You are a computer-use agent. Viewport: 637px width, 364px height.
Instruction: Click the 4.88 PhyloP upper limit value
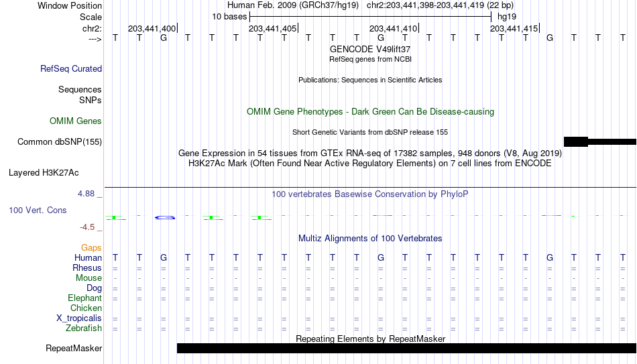[x=86, y=194]
